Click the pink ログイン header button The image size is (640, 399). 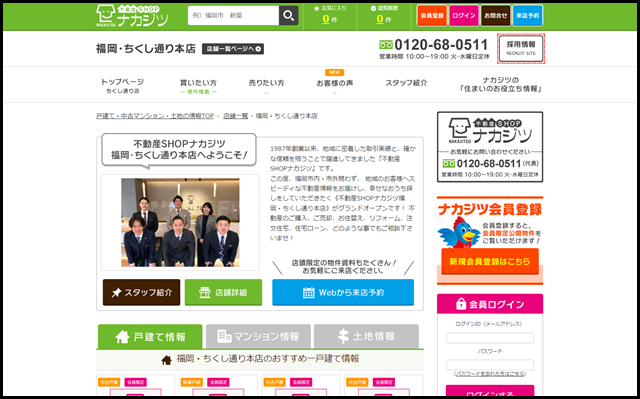click(x=464, y=16)
